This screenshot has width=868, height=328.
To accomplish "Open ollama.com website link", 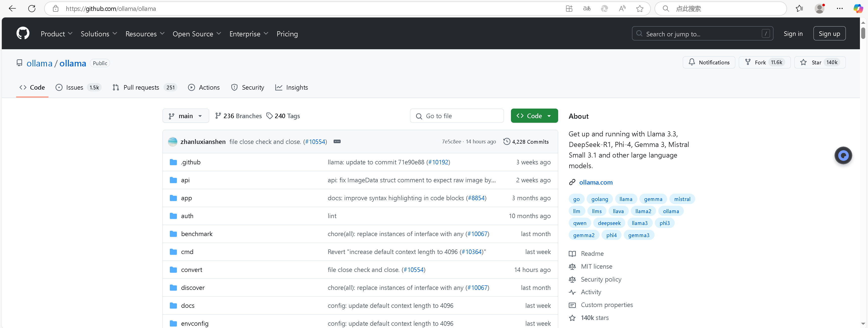I will (x=595, y=182).
